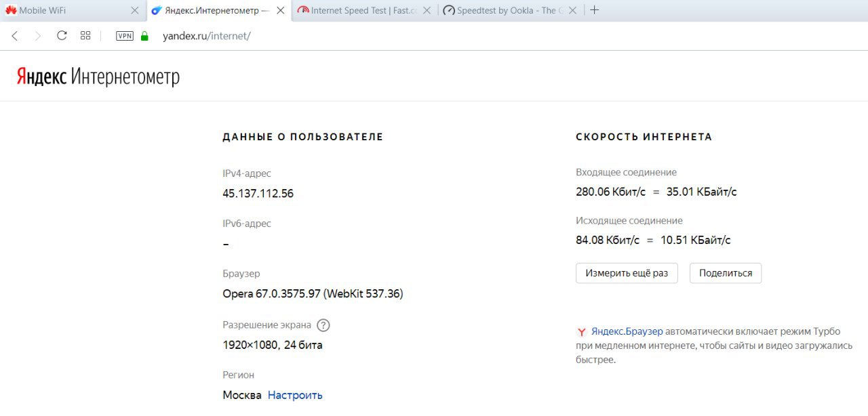Click the green padlock security icon

click(x=144, y=36)
